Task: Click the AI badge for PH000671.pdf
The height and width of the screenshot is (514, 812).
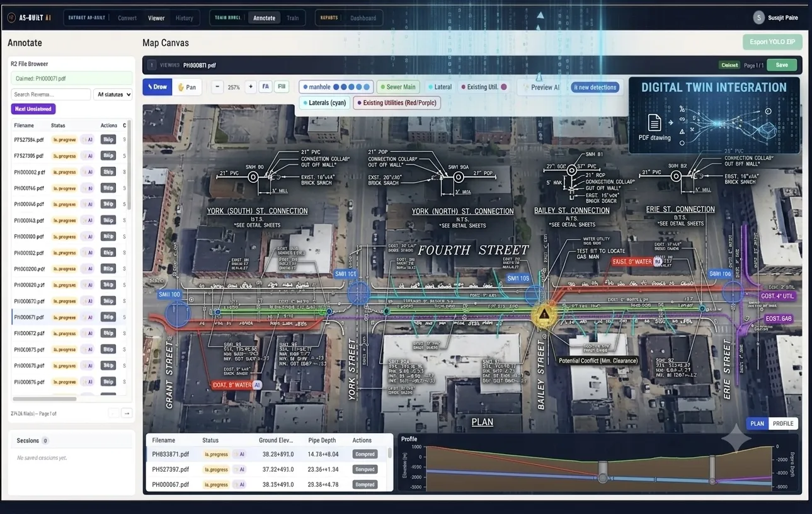Action: click(88, 317)
